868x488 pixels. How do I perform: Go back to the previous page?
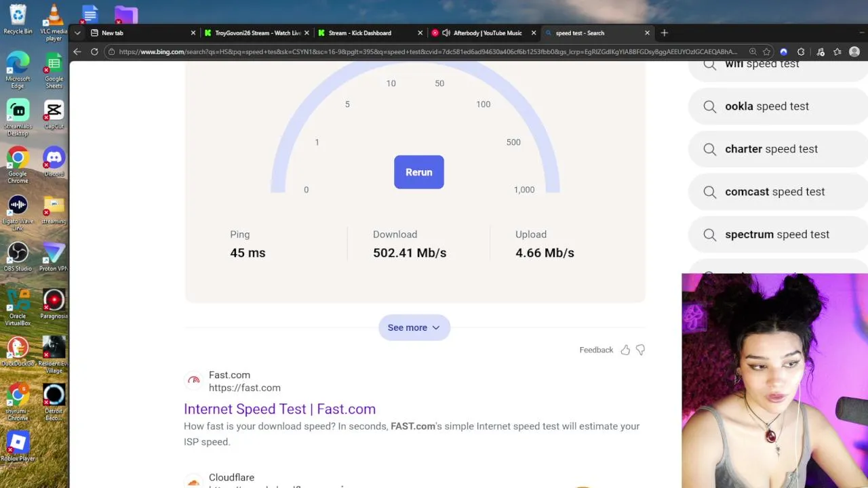click(x=77, y=52)
